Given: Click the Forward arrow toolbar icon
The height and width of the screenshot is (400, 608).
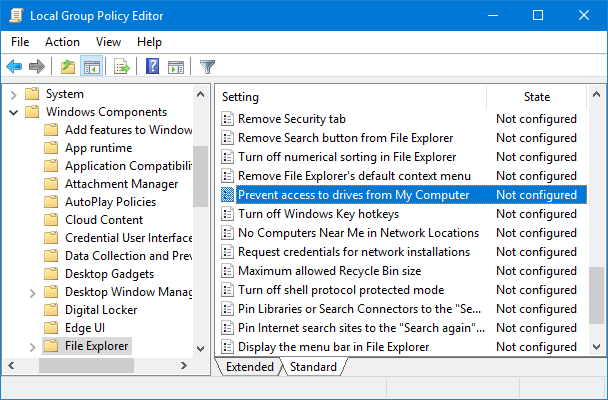Looking at the screenshot, I should [x=37, y=67].
